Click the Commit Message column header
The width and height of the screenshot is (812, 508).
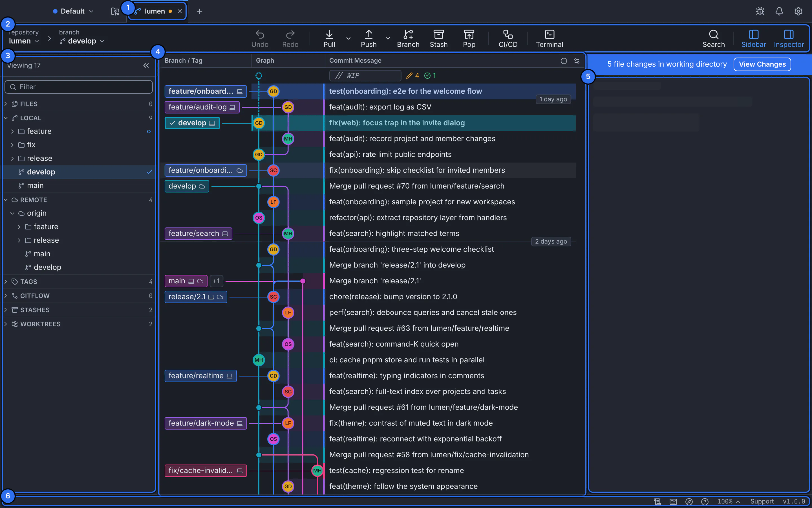point(355,61)
